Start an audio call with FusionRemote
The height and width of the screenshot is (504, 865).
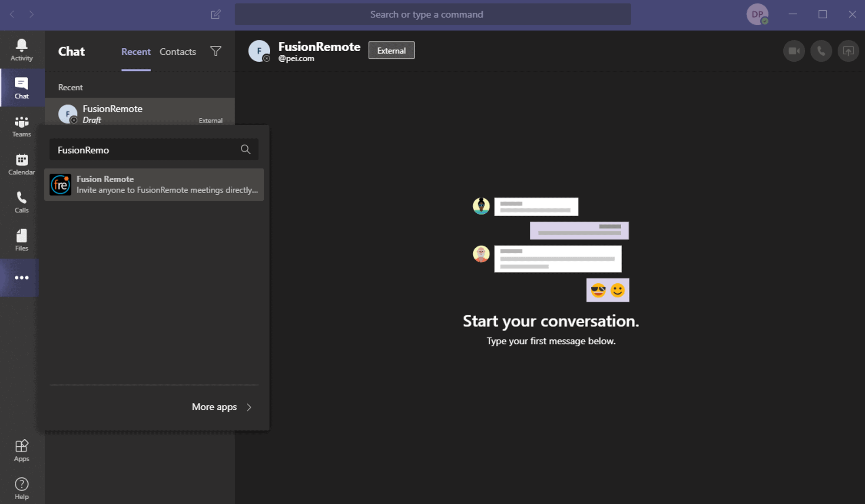(821, 51)
